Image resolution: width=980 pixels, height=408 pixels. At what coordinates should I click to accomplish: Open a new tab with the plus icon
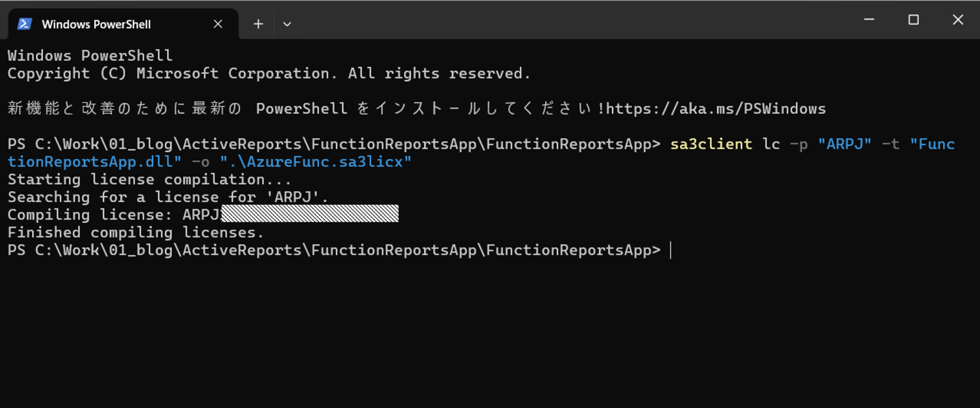tap(258, 24)
